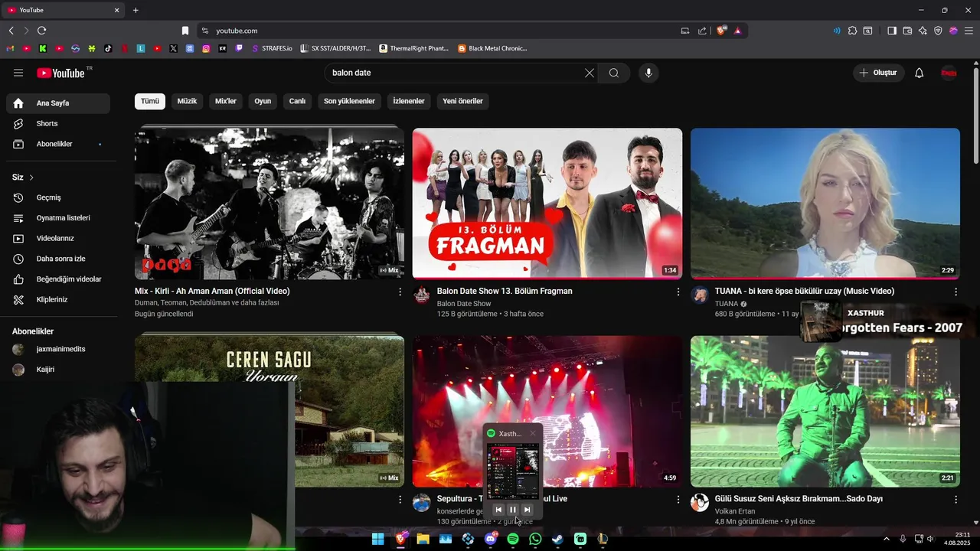980x551 pixels.
Task: Open the Leo AI sparkle icon
Action: coord(923,31)
